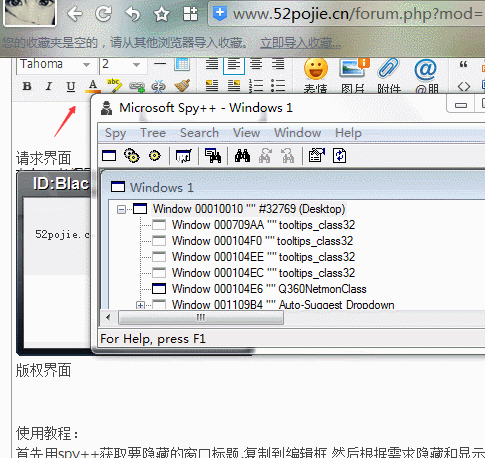
Task: Click Spy++ Find Next button
Action: click(265, 156)
